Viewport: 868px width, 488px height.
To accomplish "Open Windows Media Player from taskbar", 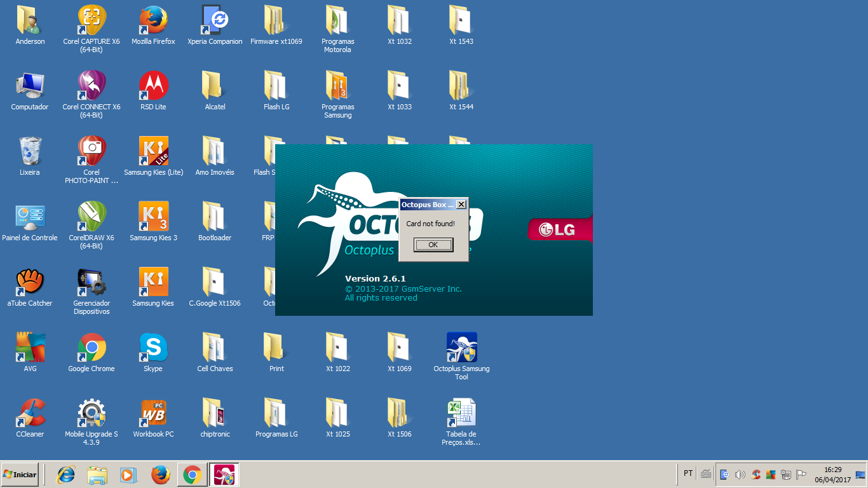I will coord(128,475).
